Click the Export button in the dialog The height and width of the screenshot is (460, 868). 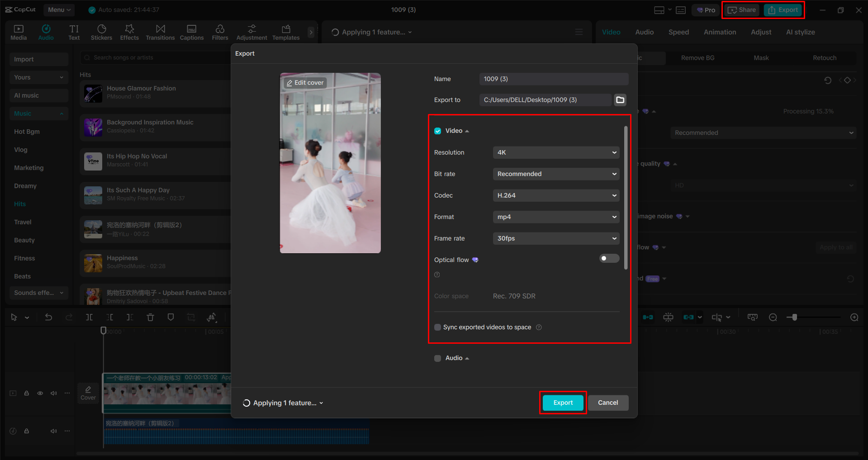(562, 403)
